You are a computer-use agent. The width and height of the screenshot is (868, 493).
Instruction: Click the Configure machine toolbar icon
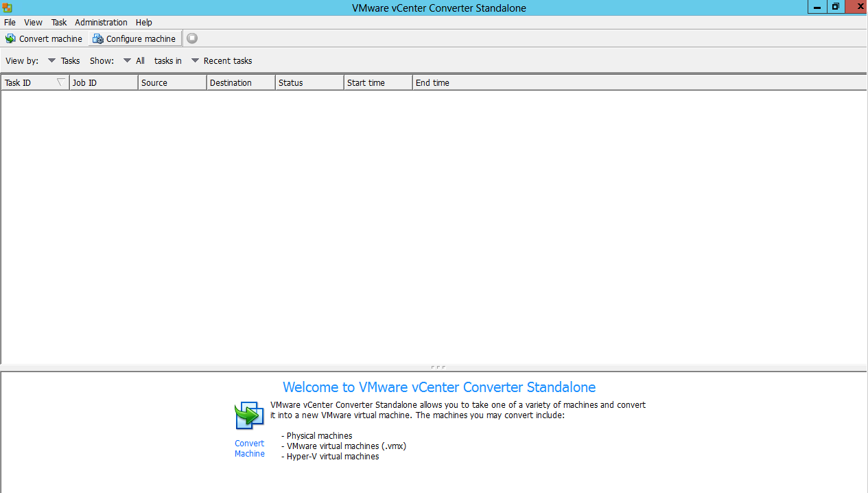97,39
